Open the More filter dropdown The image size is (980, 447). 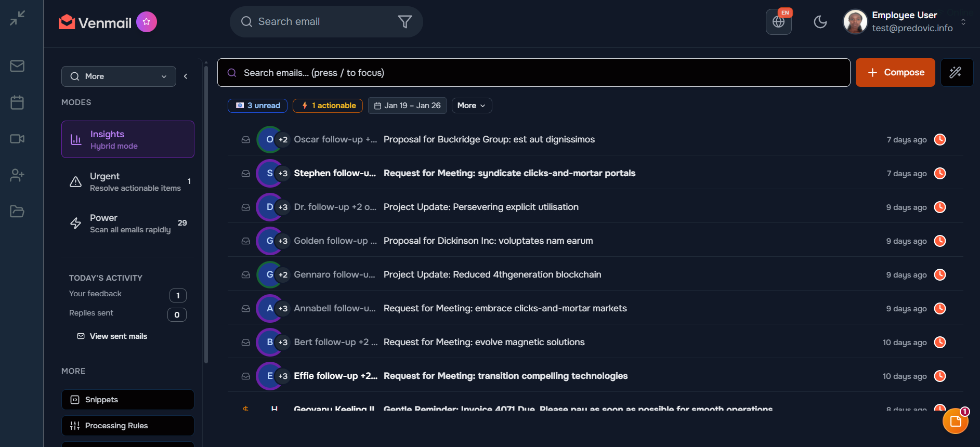pyautogui.click(x=471, y=106)
